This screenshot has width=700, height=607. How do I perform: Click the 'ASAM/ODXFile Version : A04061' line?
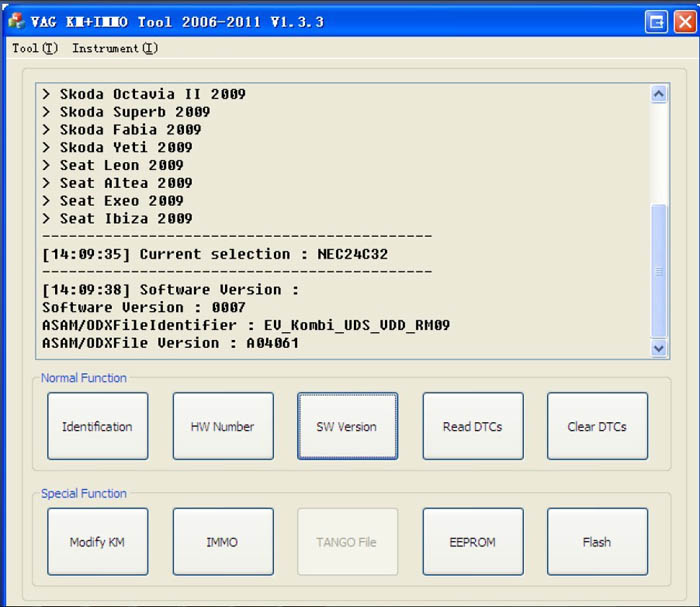point(171,343)
